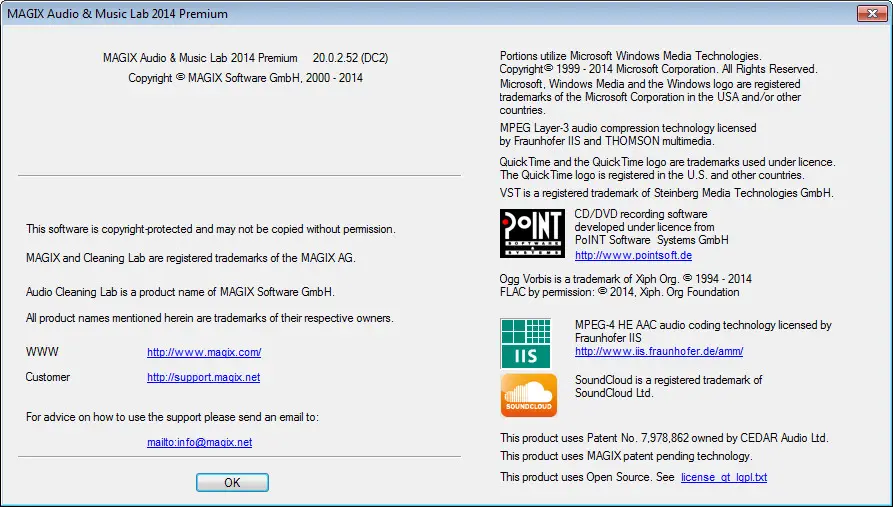The height and width of the screenshot is (507, 893).
Task: Open the mailto:info@magix.net email link
Action: (199, 442)
